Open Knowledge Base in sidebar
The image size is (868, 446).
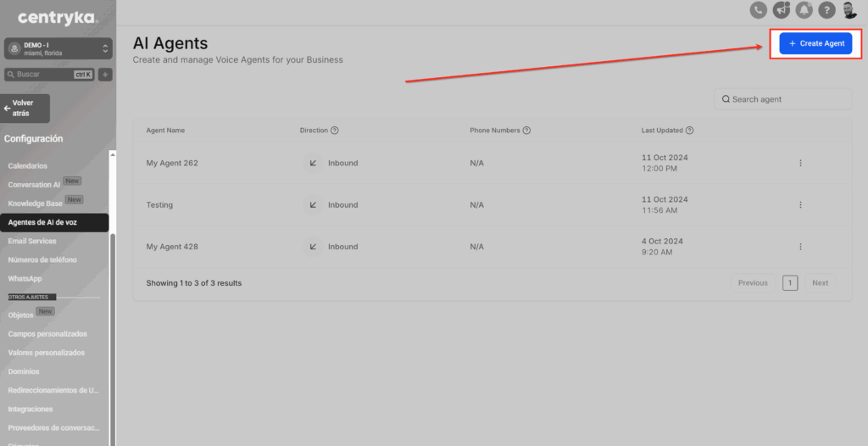click(36, 203)
